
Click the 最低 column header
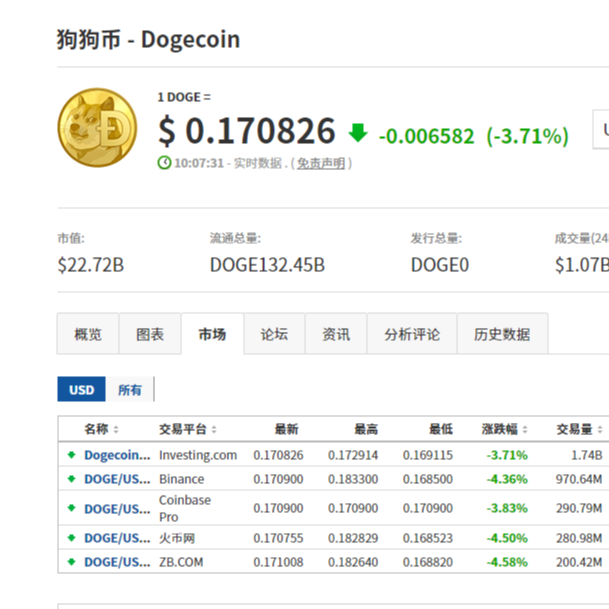(x=441, y=429)
